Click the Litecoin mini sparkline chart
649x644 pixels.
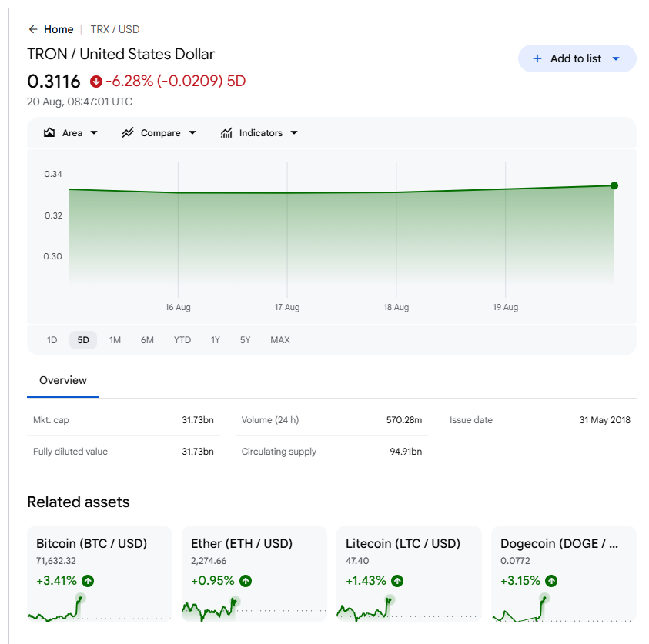(x=409, y=608)
